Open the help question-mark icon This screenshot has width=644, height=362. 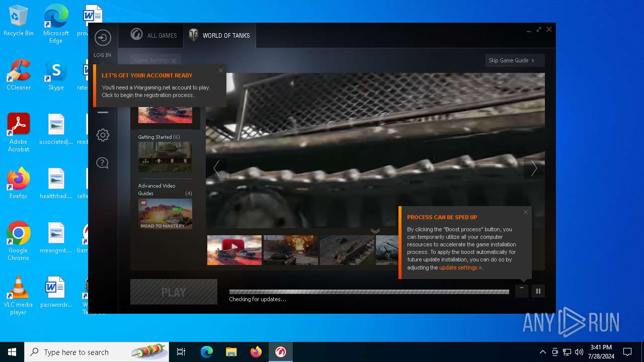coord(103,163)
